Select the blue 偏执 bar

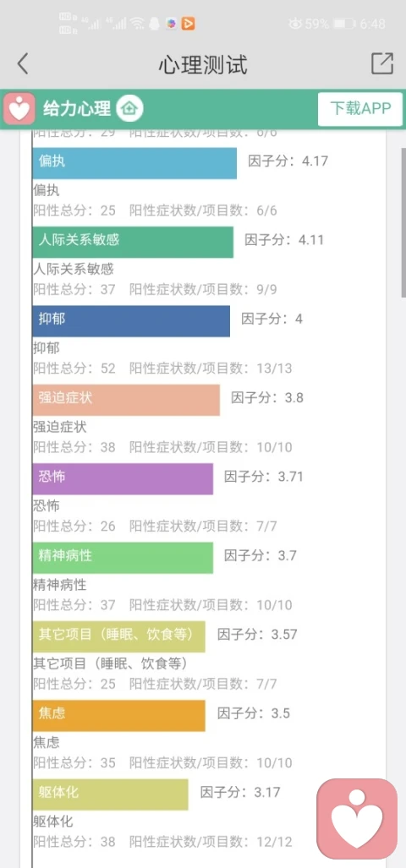[134, 163]
